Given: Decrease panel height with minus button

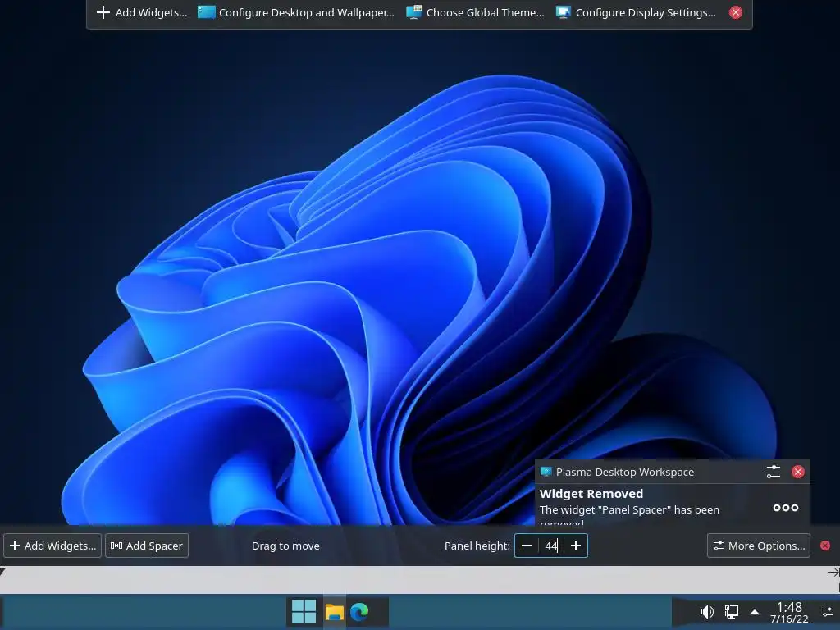Looking at the screenshot, I should point(527,546).
